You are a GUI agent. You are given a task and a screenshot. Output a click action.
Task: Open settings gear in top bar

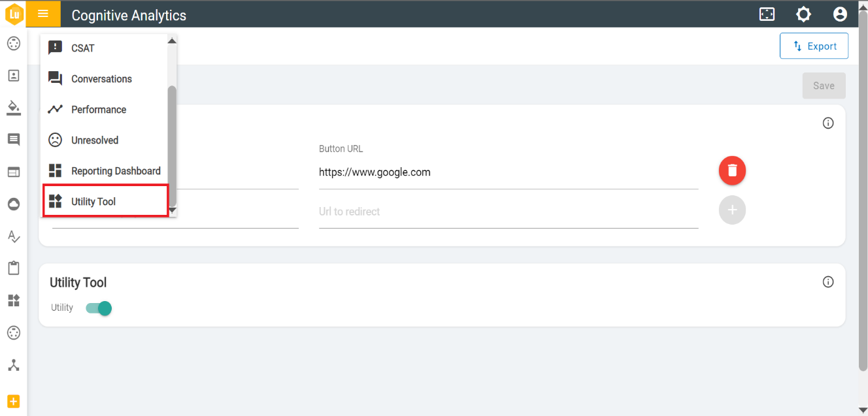pos(803,14)
